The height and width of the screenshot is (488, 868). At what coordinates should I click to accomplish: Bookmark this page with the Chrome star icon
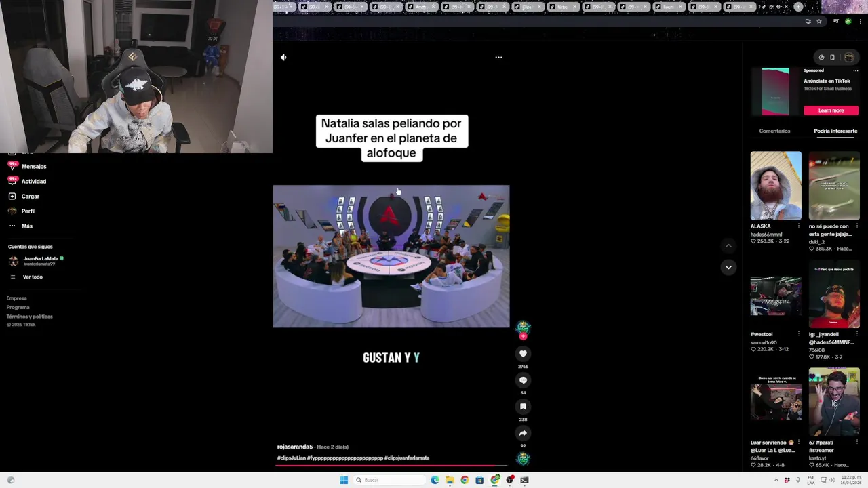[819, 22]
